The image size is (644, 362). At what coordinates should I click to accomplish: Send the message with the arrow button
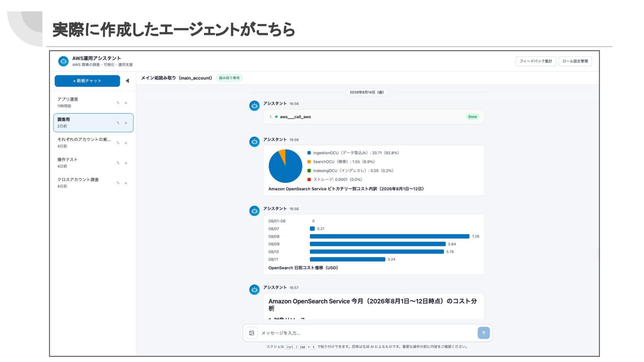(x=483, y=333)
